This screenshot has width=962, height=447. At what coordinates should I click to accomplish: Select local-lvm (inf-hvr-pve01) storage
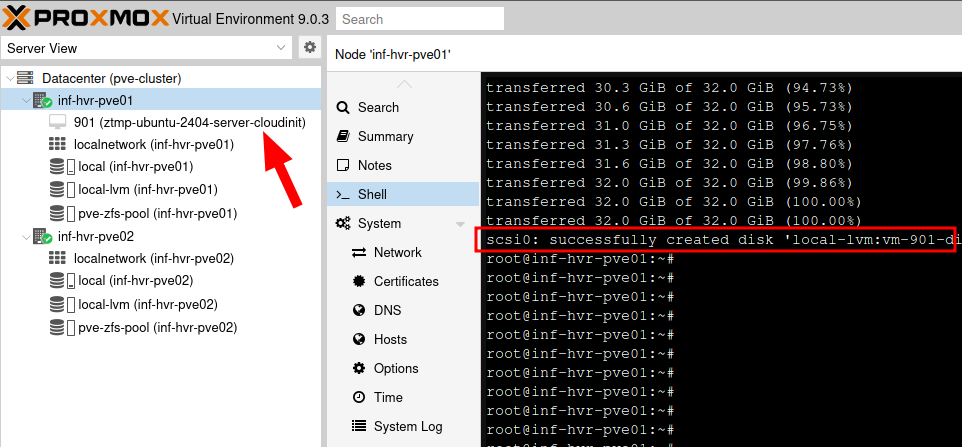tap(148, 189)
